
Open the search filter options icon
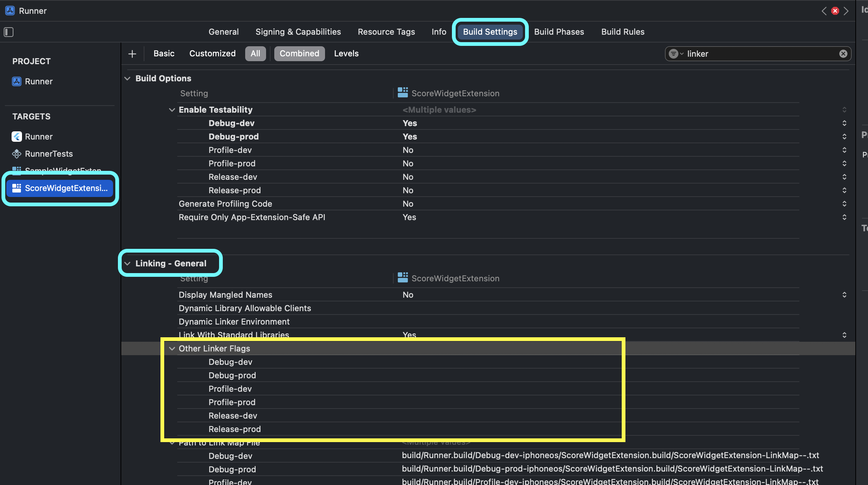(x=676, y=54)
